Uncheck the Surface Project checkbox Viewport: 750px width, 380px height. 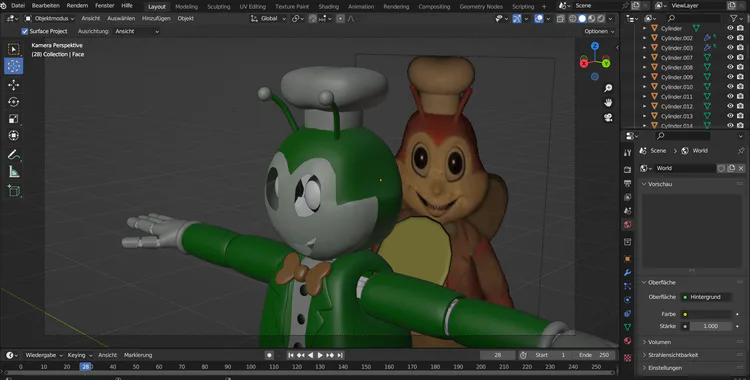tap(25, 31)
